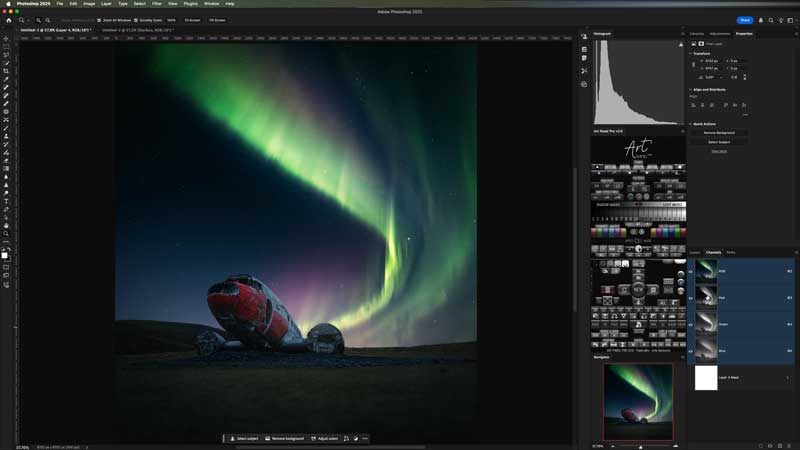The image size is (800, 450).
Task: Select the Horizontal Type tool
Action: coord(6,201)
